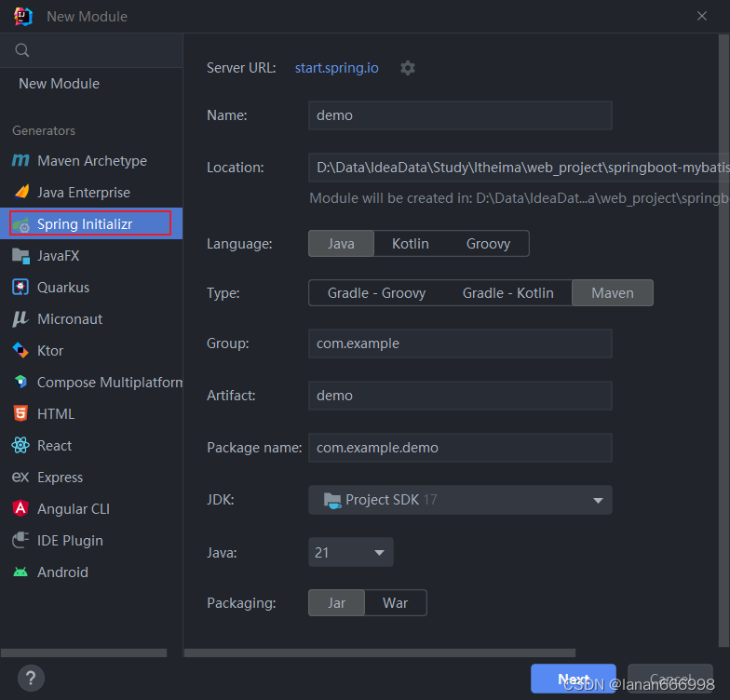Click the IntelliJ IDEA logo icon
Viewport: 730px width, 700px height.
22,17
